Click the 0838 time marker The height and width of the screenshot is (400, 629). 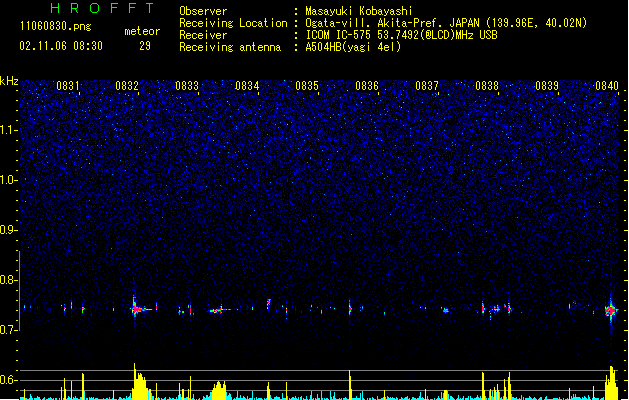(487, 86)
